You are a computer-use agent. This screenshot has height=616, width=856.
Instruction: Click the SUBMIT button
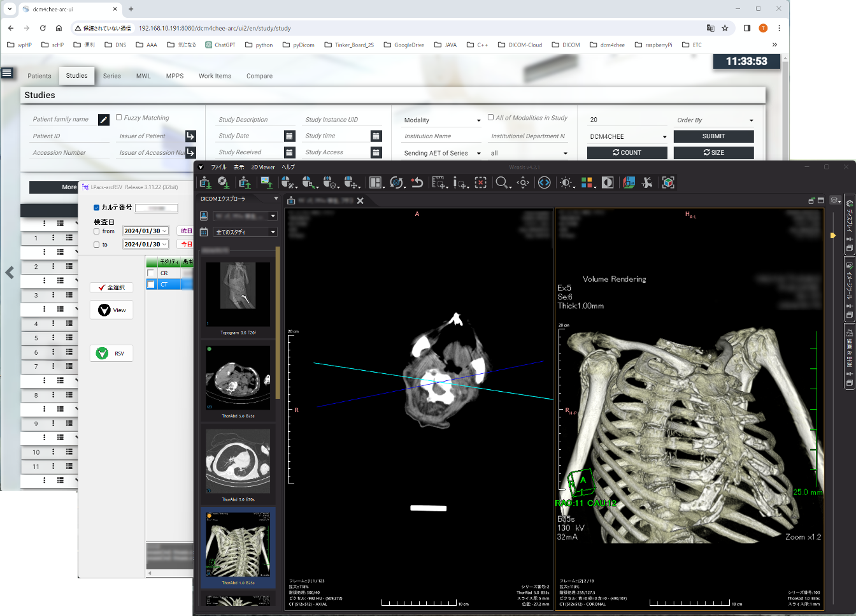pyautogui.click(x=713, y=136)
